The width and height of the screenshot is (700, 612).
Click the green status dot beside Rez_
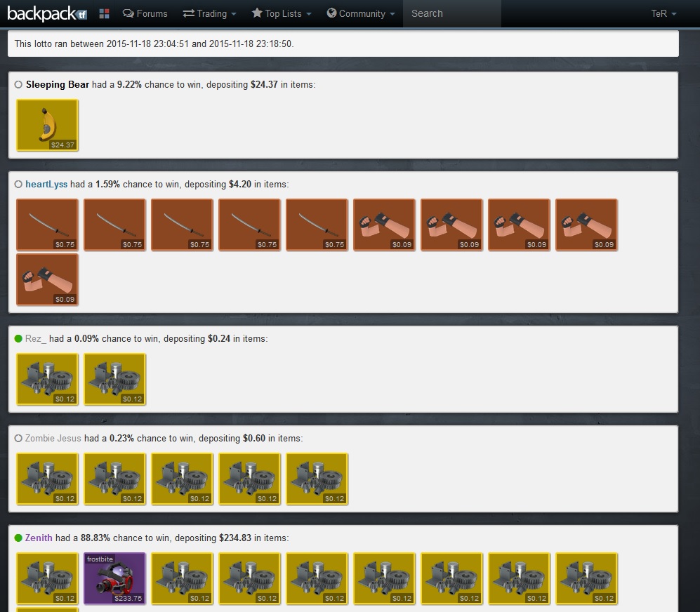coord(18,339)
